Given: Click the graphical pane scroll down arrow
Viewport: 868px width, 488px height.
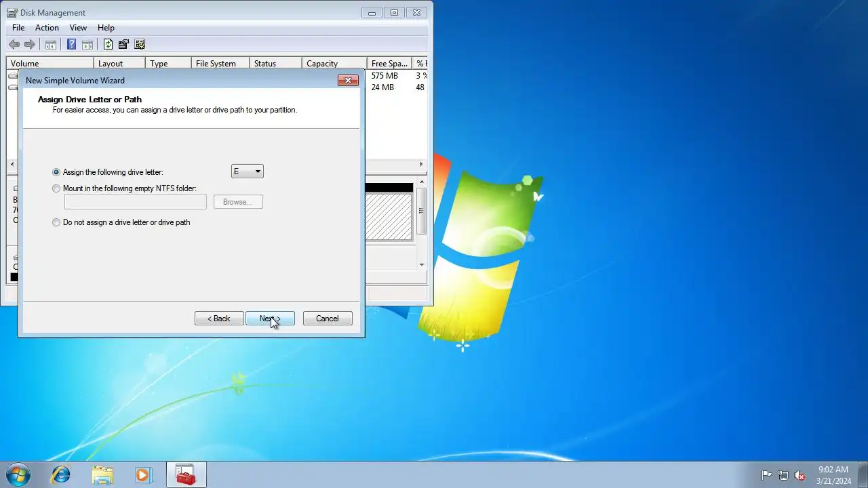Looking at the screenshot, I should 421,264.
